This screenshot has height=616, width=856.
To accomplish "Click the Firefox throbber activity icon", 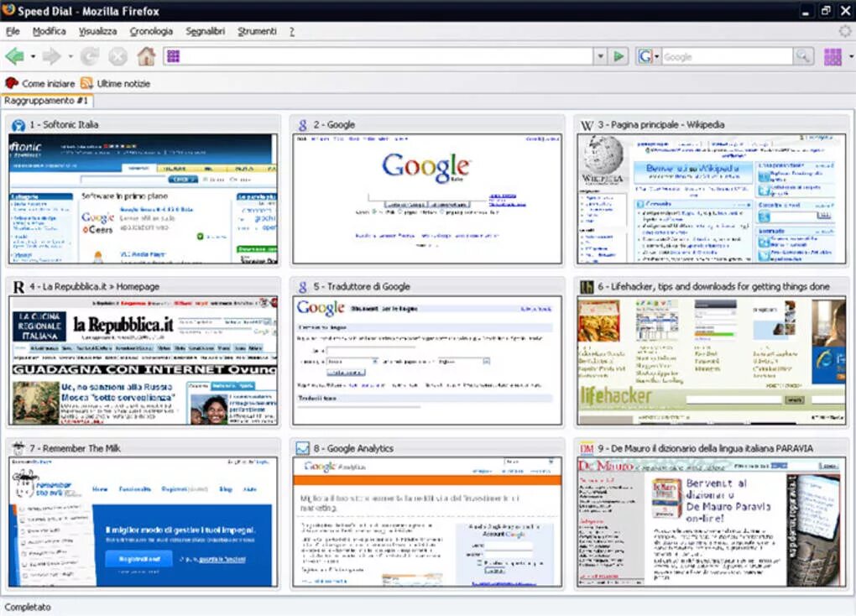I will (845, 31).
